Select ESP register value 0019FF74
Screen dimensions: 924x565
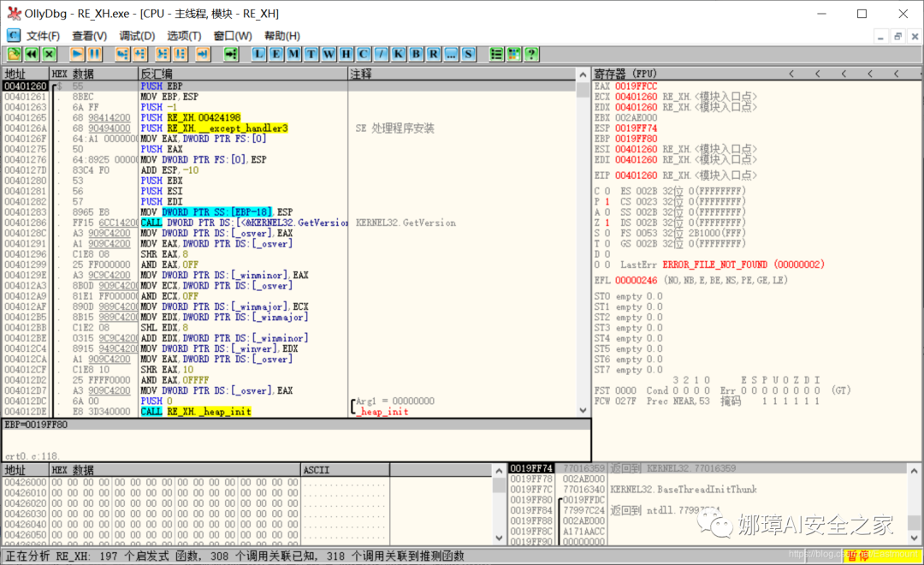point(636,128)
